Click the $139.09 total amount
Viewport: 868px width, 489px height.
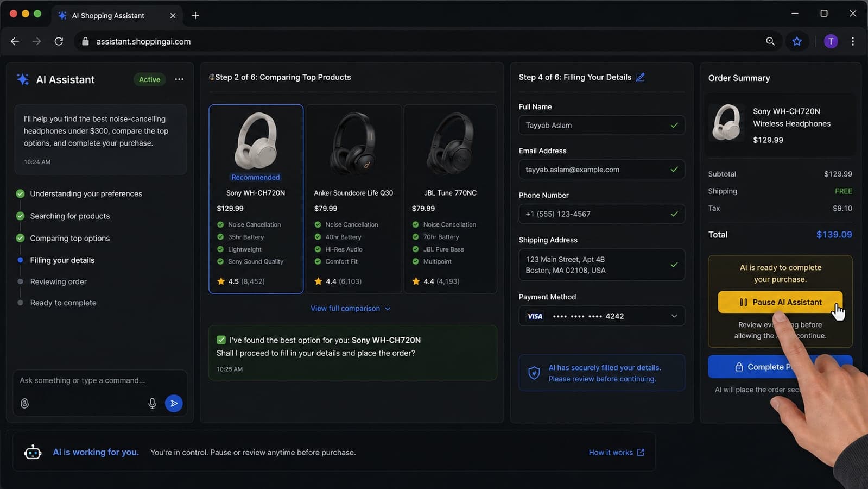point(834,235)
